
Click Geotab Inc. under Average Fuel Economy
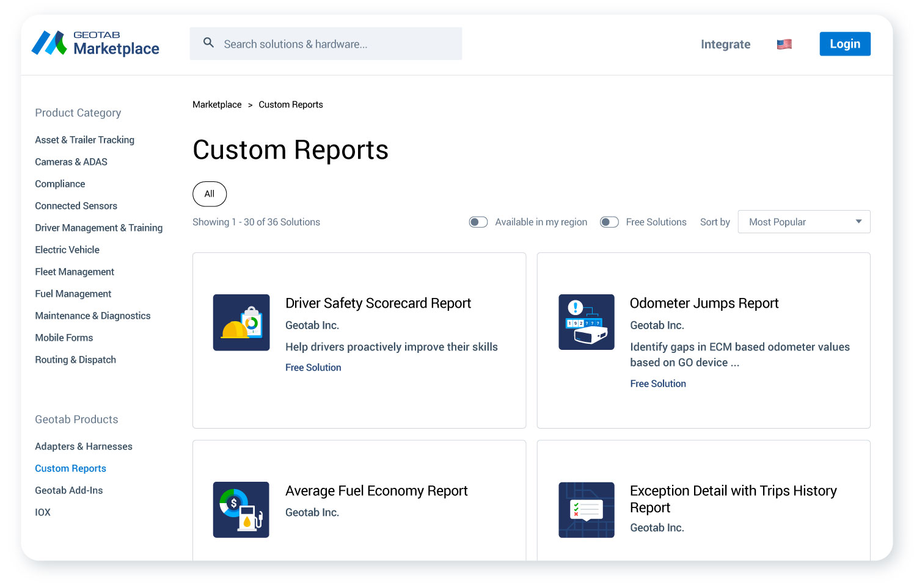(x=312, y=512)
